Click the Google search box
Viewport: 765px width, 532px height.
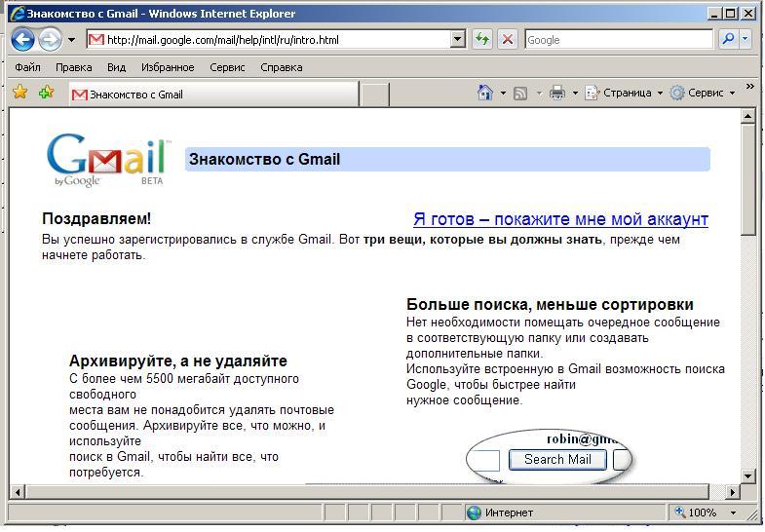click(619, 40)
